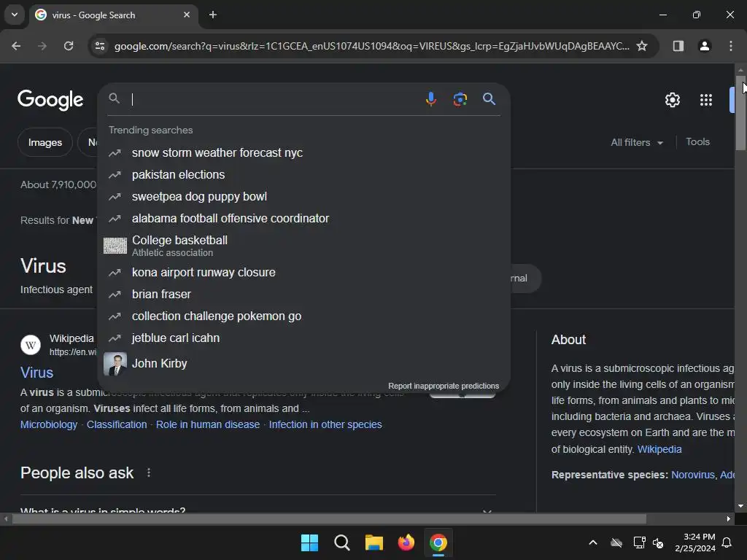
Task: Select collection challenge pokemon go suggestion
Action: [304, 316]
